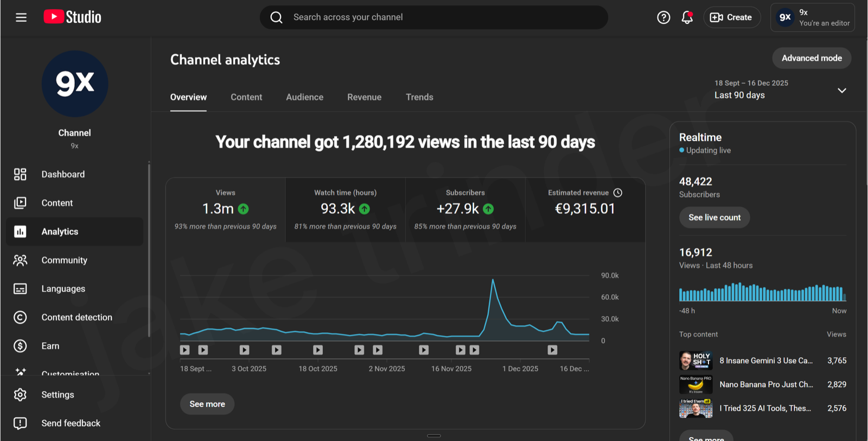
Task: Click the sidebar vertical scrollbar
Action: pyautogui.click(x=149, y=250)
